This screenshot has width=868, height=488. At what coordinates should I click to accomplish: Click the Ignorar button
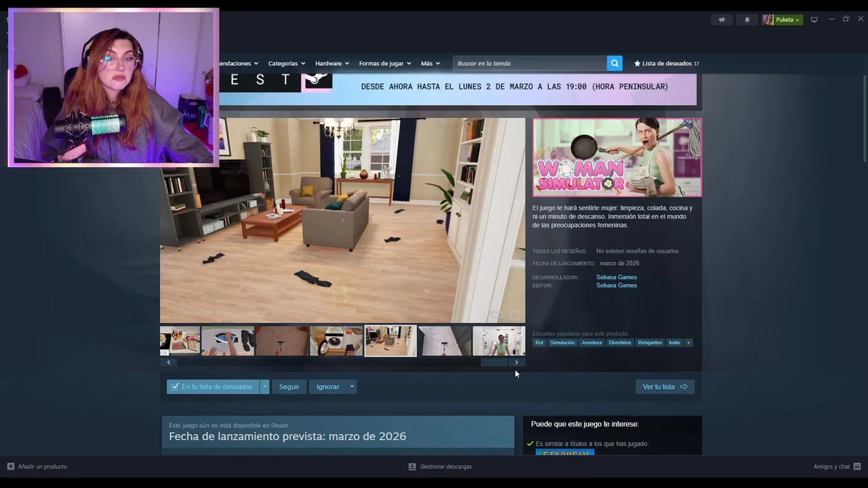[x=328, y=386]
